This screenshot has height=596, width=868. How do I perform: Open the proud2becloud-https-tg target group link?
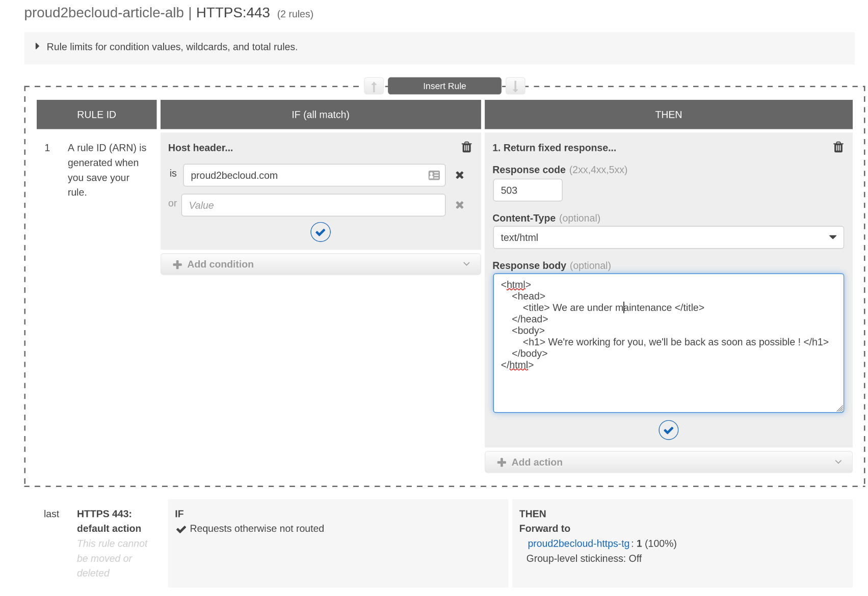tap(578, 544)
